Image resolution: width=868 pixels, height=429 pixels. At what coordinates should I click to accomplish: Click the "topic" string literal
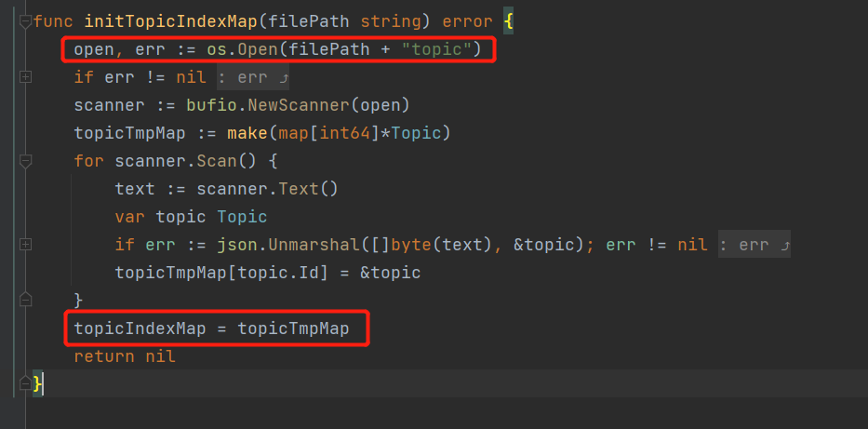(436, 48)
